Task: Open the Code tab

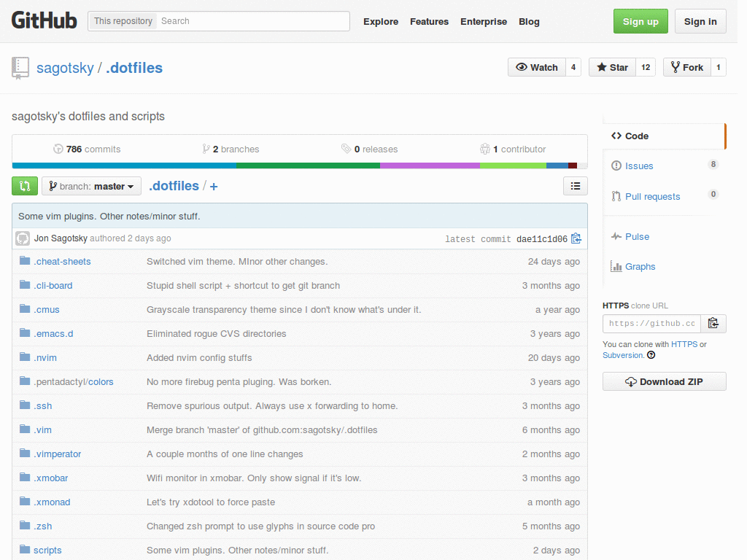Action: 664,136
